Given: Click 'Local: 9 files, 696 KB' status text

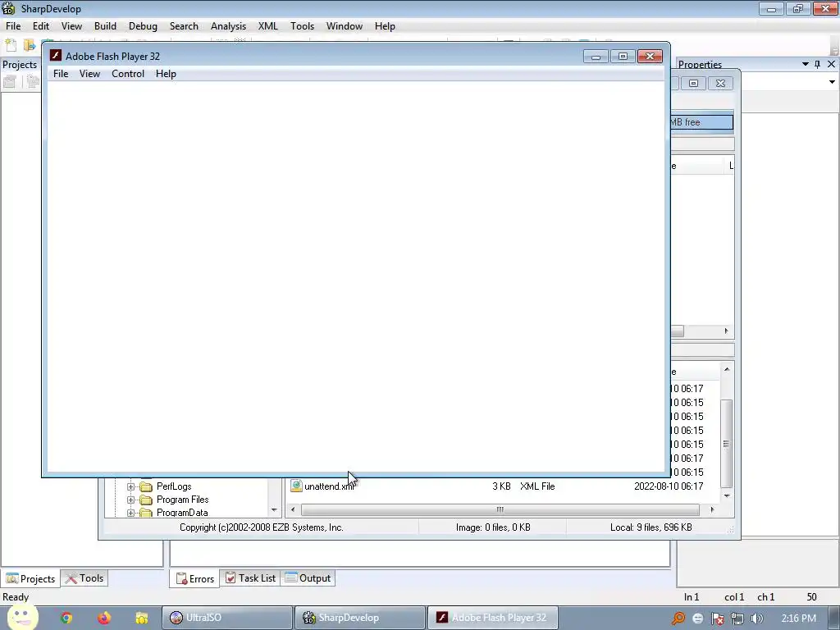Looking at the screenshot, I should click(x=651, y=527).
